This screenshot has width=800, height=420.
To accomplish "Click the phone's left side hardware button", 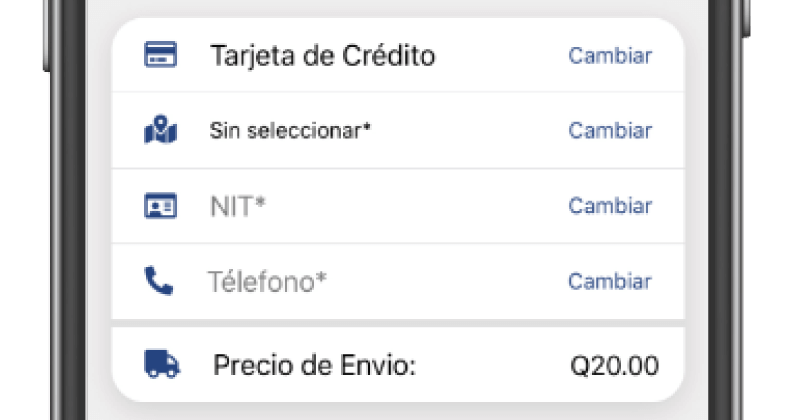I will [47, 36].
